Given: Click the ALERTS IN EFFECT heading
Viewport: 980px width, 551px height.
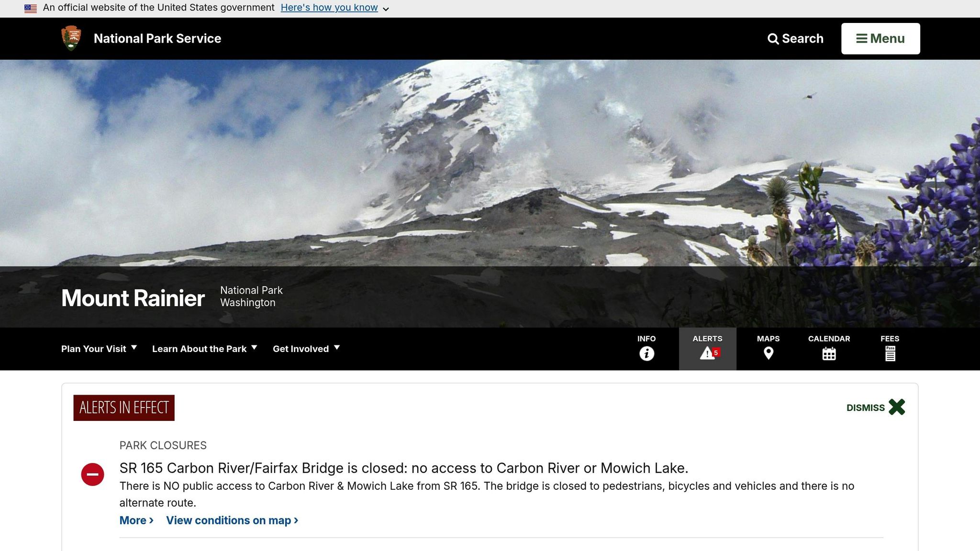Looking at the screenshot, I should [124, 408].
